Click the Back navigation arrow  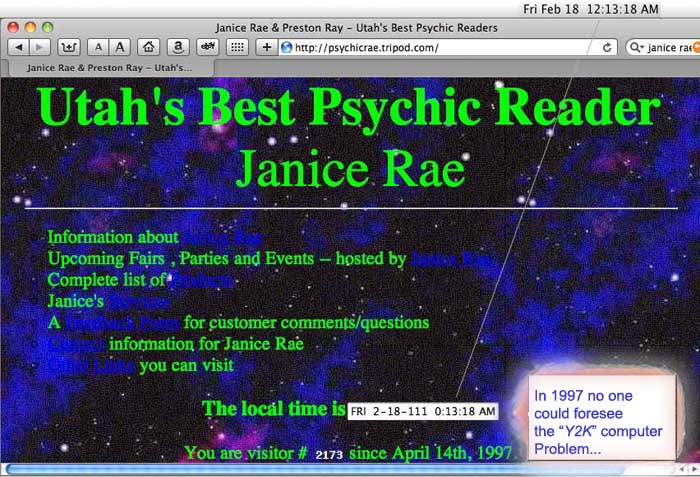[x=18, y=47]
